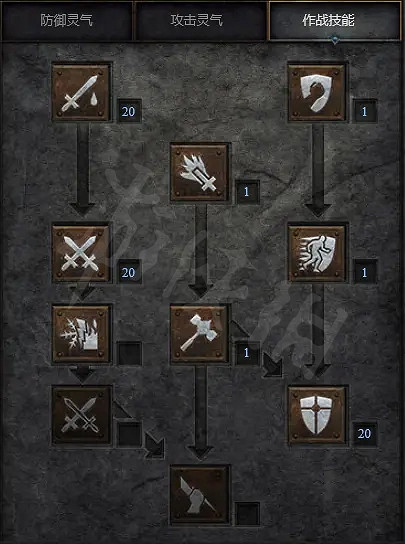Switch to the 防御灵气 tab
The height and width of the screenshot is (544, 405).
(67, 20)
